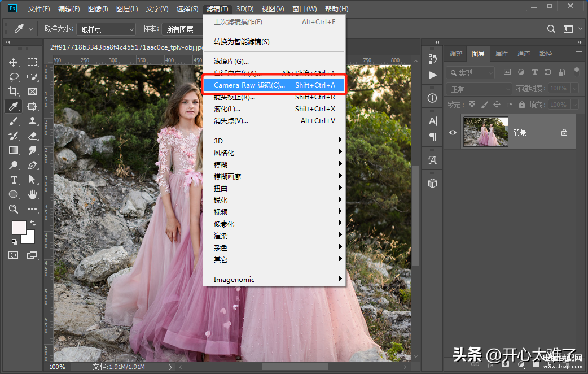Activate the Hand tool
The image size is (588, 374).
(32, 194)
